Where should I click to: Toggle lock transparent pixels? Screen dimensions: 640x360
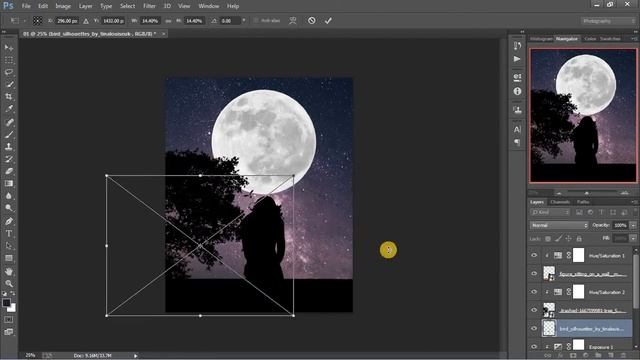(x=548, y=239)
